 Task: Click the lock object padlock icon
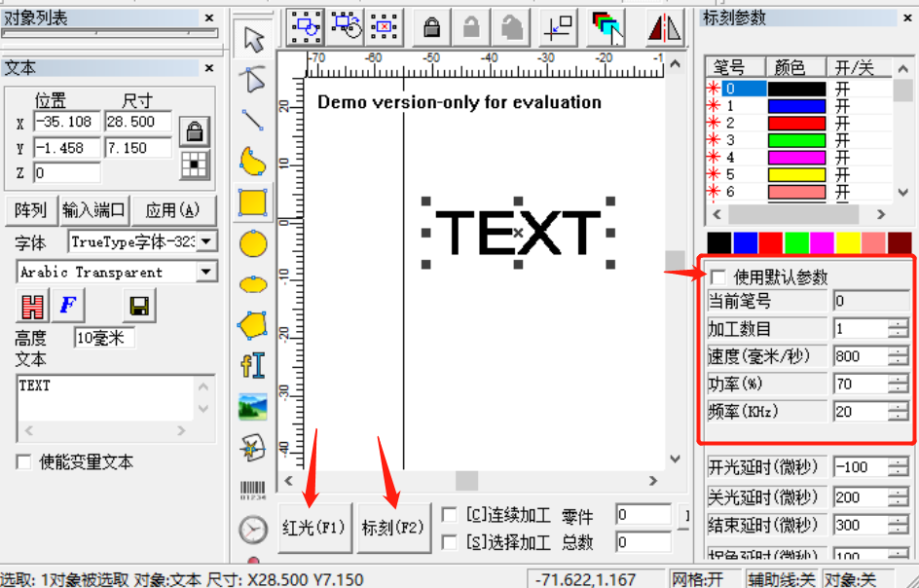(432, 27)
